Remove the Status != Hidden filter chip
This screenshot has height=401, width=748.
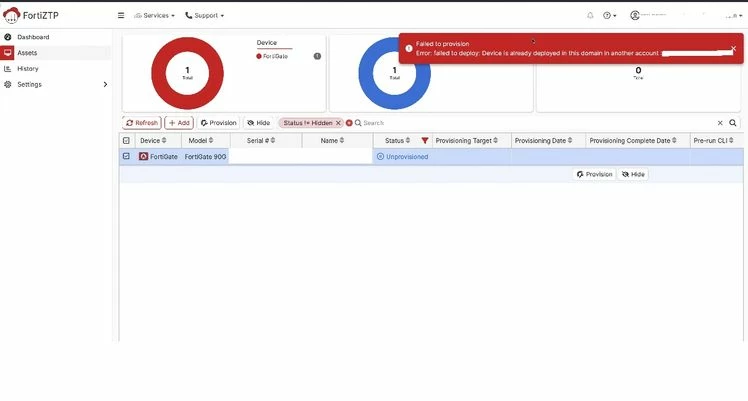[338, 123]
